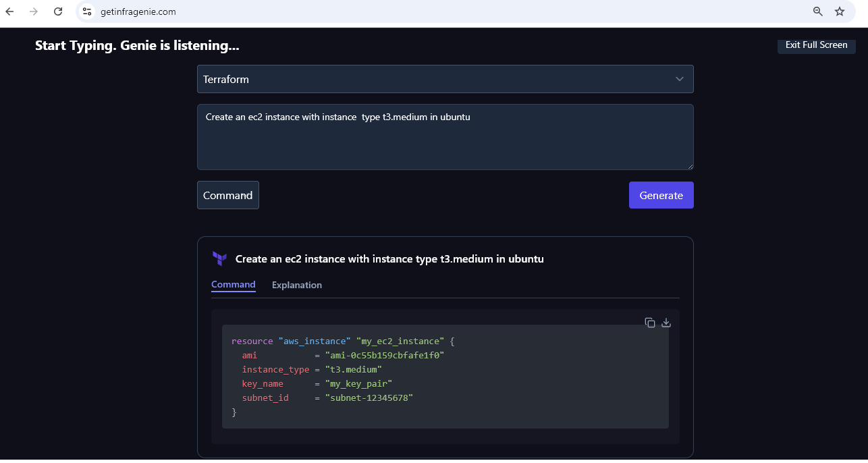Exit Full Screen mode
Image resolution: width=868 pixels, height=463 pixels.
(x=816, y=45)
